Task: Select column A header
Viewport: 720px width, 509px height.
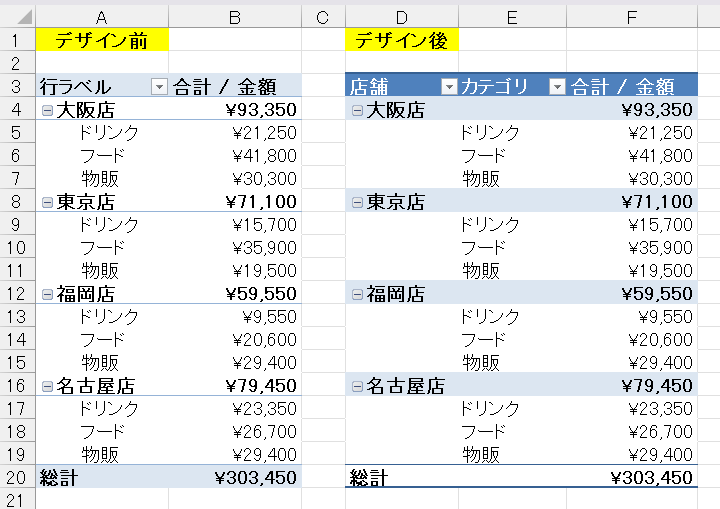Action: (102, 17)
